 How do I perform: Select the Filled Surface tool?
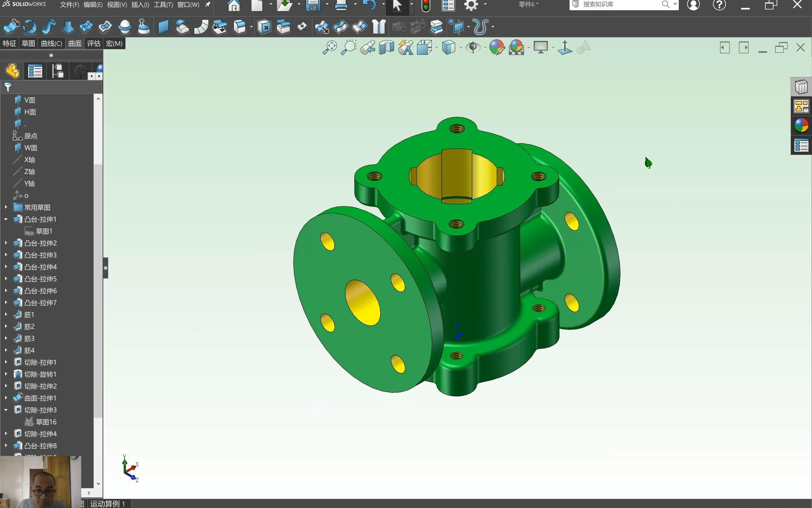coord(105,27)
